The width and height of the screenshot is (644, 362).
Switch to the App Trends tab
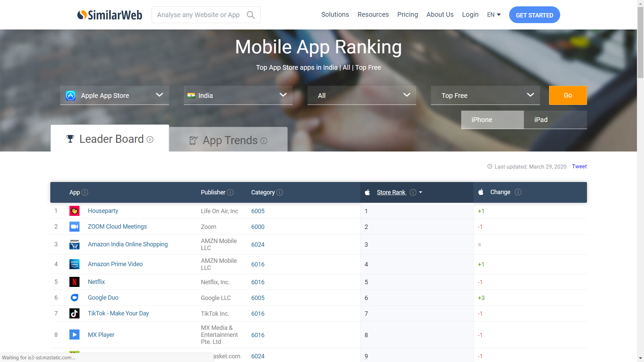pyautogui.click(x=228, y=140)
